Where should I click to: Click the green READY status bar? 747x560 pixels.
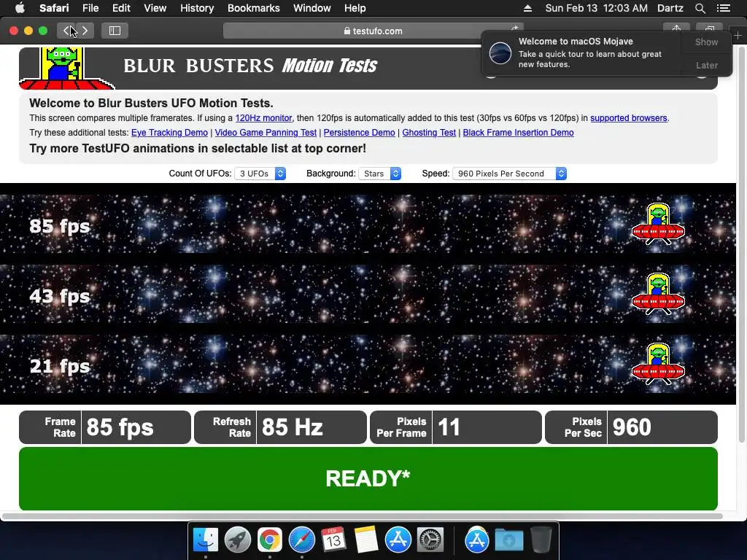pos(368,478)
